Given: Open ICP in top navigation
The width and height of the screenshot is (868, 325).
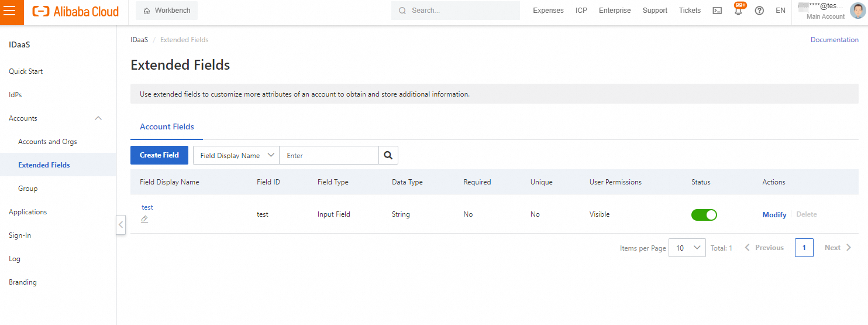Looking at the screenshot, I should (581, 11).
